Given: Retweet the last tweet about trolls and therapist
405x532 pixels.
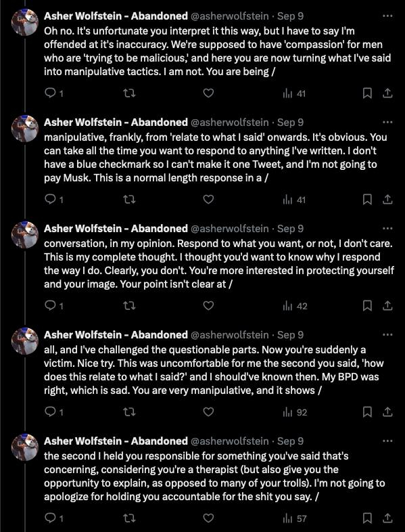Looking at the screenshot, I should click(x=129, y=518).
